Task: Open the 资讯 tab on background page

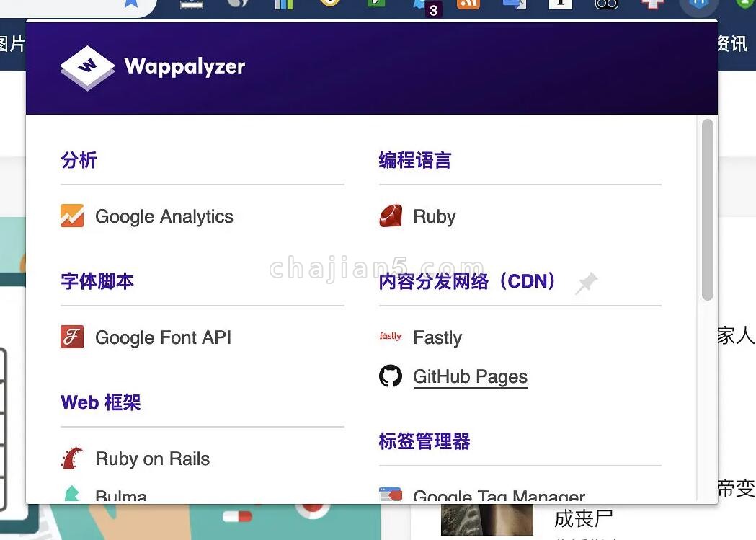Action: [x=732, y=44]
